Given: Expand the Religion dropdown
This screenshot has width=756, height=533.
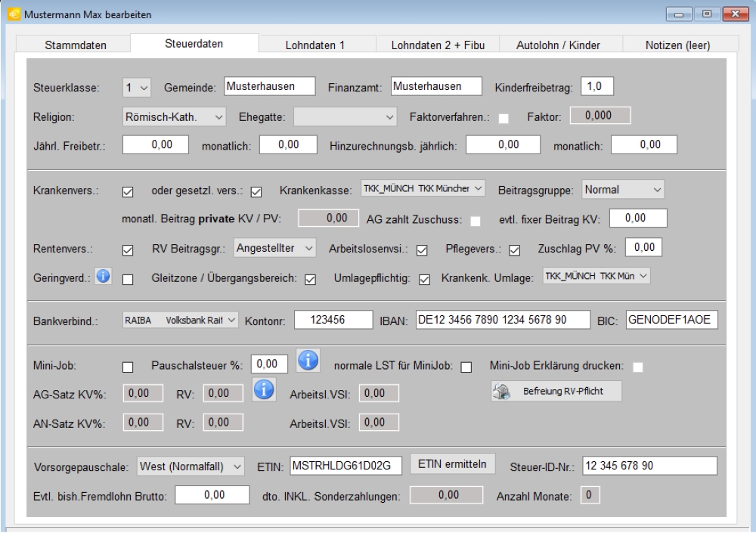Looking at the screenshot, I should pos(174,116).
